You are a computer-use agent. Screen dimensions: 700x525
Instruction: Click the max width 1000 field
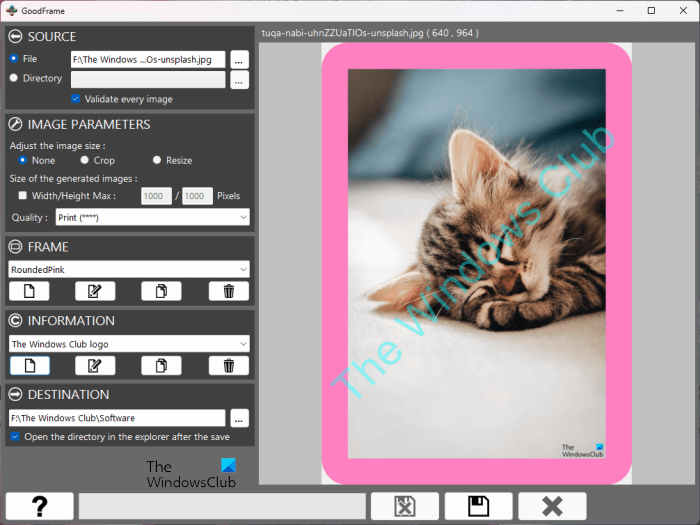156,196
